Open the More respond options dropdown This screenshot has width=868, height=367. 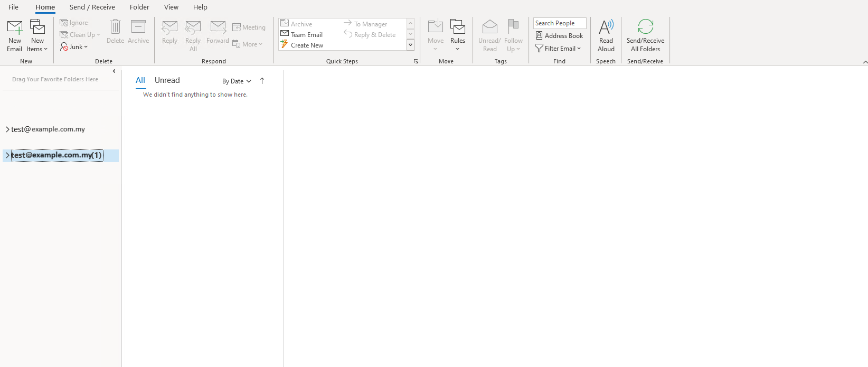[x=247, y=44]
